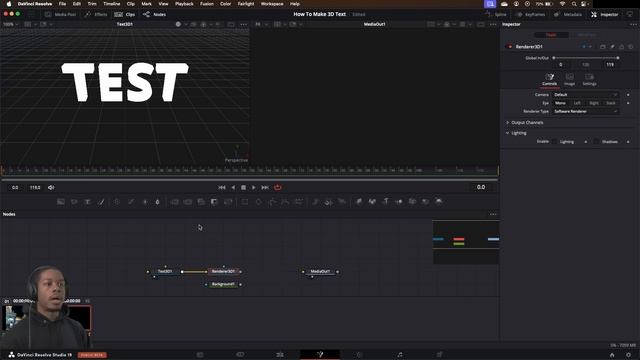Open the File menu
640x360 pixels.
point(62,4)
